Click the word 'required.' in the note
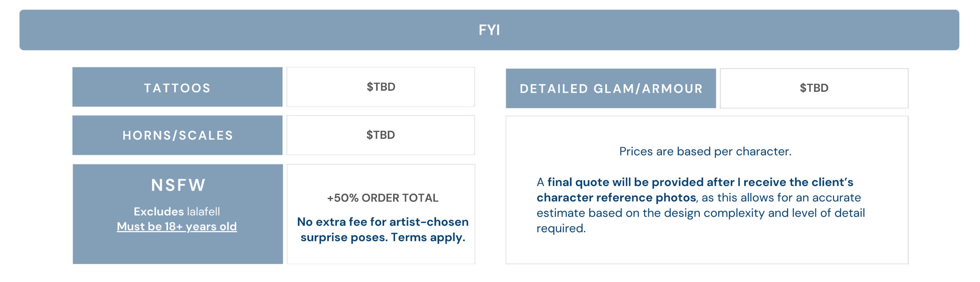This screenshot has height=282, width=980. tap(561, 228)
